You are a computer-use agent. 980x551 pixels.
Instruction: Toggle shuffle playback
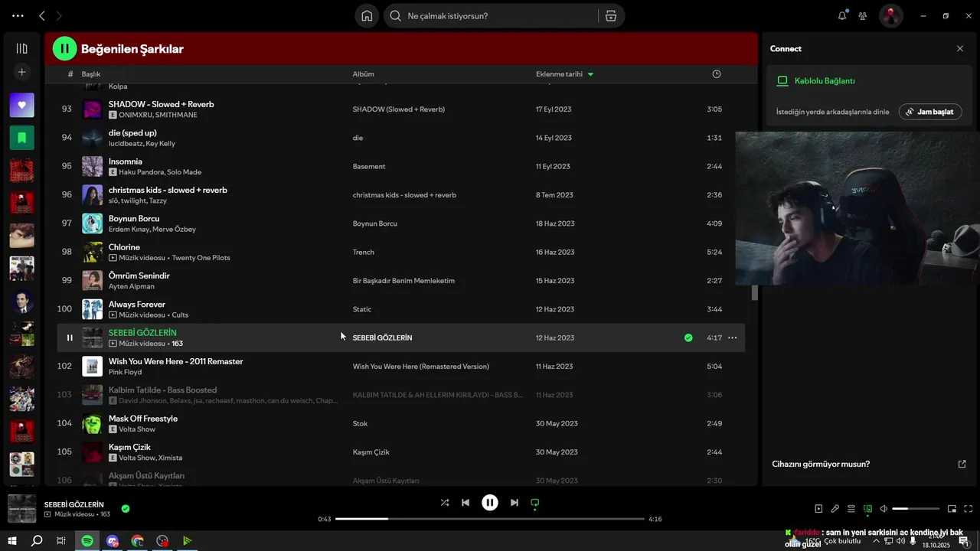tap(445, 503)
